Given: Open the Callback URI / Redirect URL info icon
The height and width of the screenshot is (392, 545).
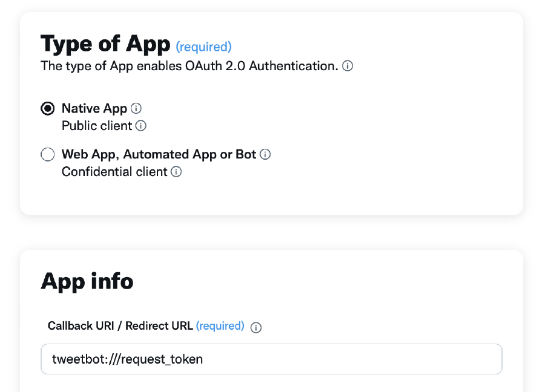Looking at the screenshot, I should [256, 327].
